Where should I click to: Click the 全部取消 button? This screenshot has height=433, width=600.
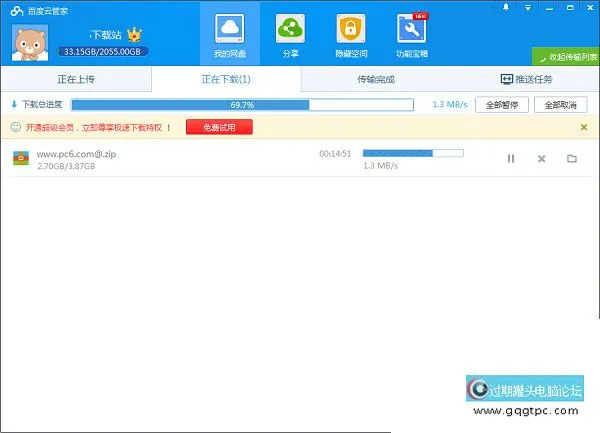tap(561, 104)
